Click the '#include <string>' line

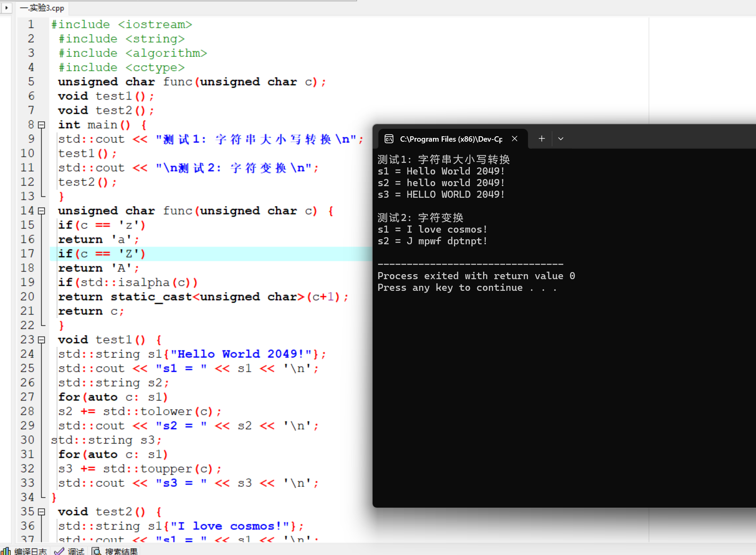[x=122, y=39]
